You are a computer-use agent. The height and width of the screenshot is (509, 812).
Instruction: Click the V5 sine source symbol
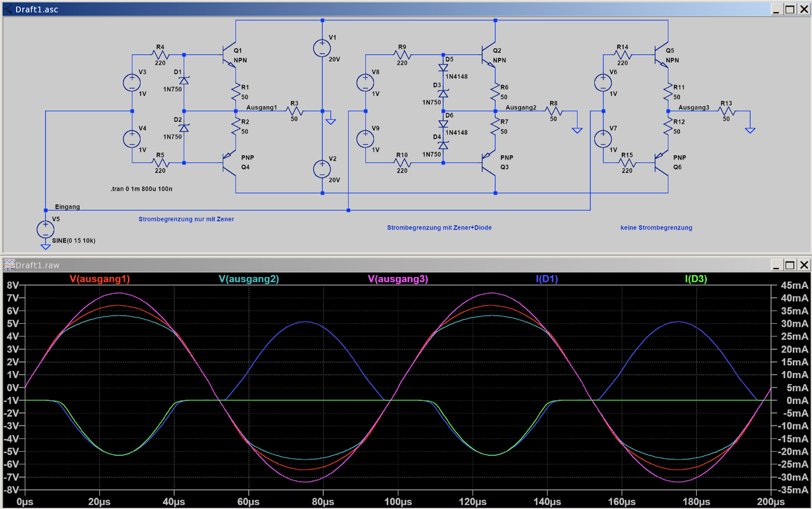tap(45, 229)
